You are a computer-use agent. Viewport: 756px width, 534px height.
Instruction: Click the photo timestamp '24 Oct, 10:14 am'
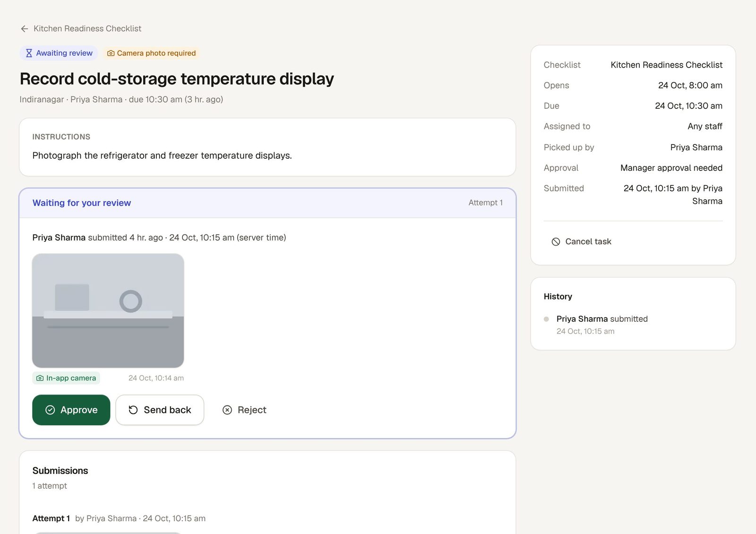click(156, 378)
